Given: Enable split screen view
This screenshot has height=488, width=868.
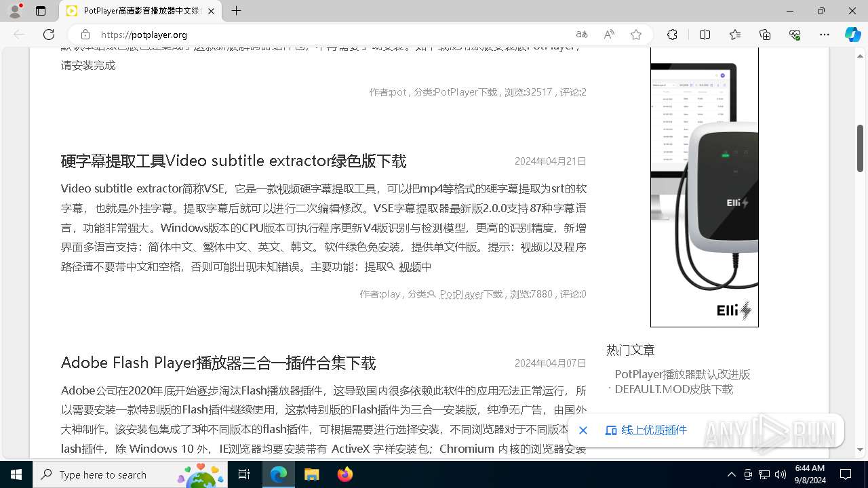Looking at the screenshot, I should [x=705, y=35].
